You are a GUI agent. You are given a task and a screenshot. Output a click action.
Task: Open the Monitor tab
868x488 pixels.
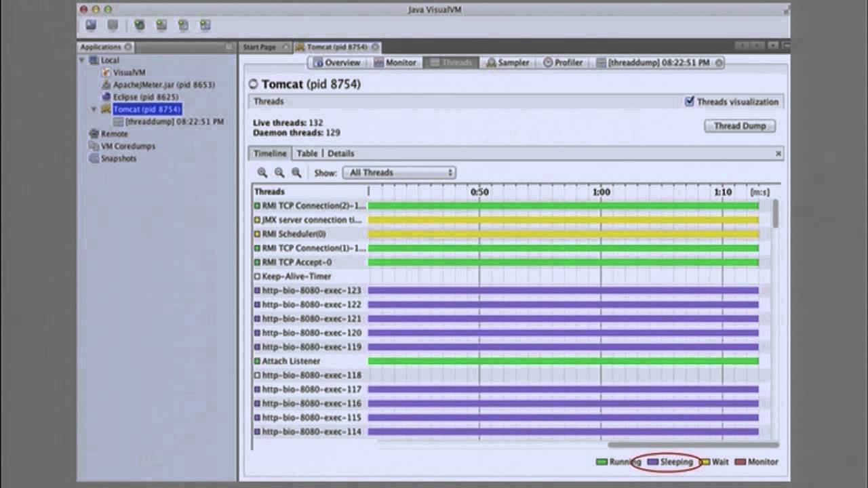tap(395, 62)
